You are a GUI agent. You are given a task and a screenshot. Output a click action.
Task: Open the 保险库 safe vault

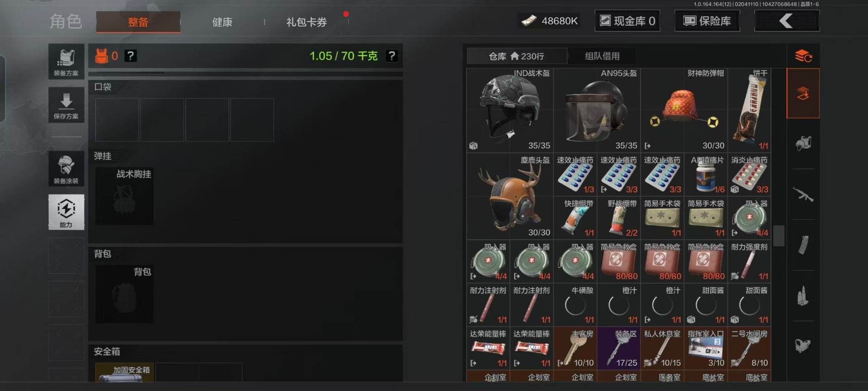coord(707,21)
